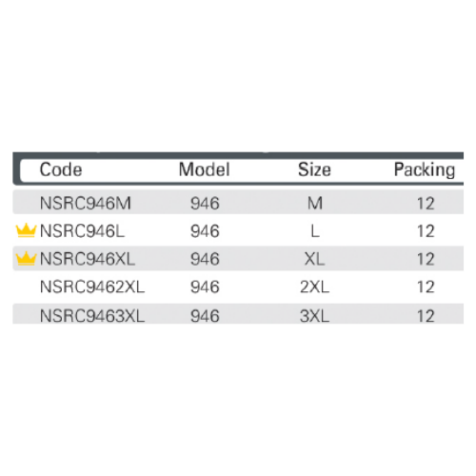The width and height of the screenshot is (476, 476).
Task: Select the Code column header
Action: tap(61, 169)
